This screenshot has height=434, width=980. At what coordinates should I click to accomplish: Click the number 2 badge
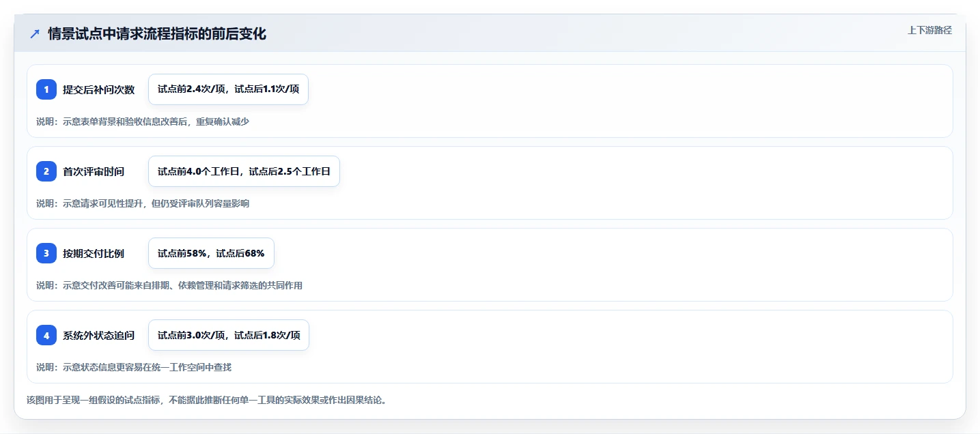tap(46, 171)
